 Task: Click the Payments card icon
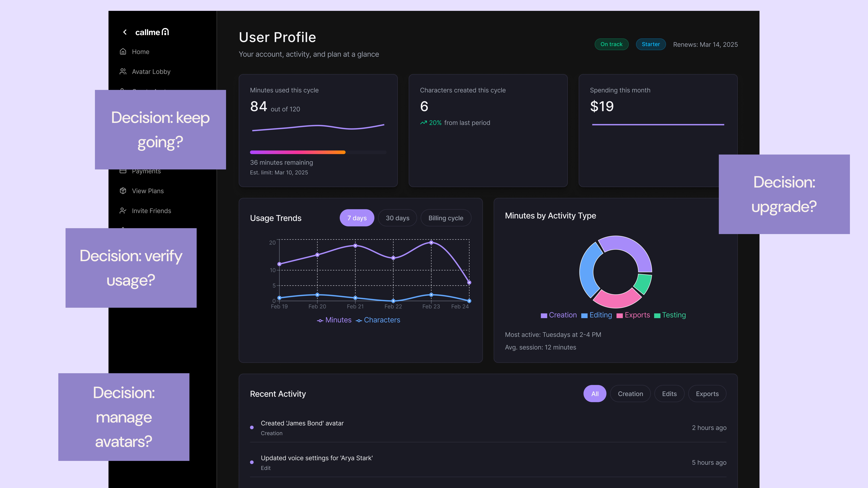click(x=123, y=171)
